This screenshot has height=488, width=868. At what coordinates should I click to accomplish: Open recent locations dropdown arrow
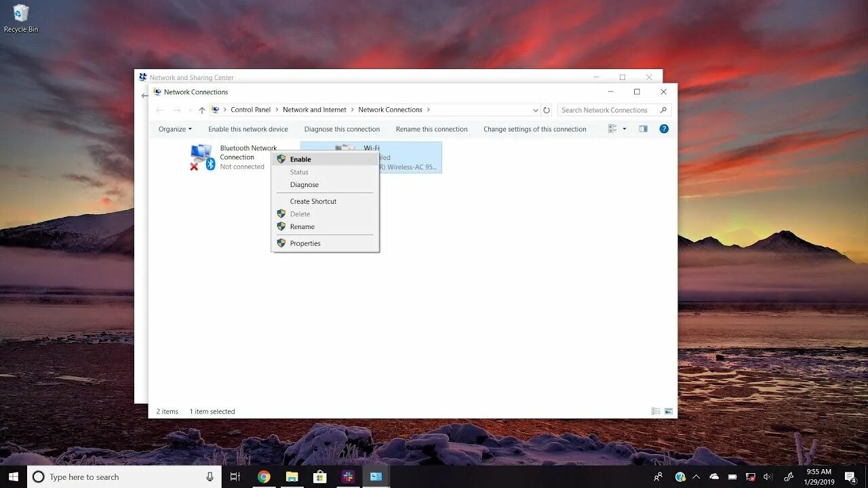click(x=189, y=110)
